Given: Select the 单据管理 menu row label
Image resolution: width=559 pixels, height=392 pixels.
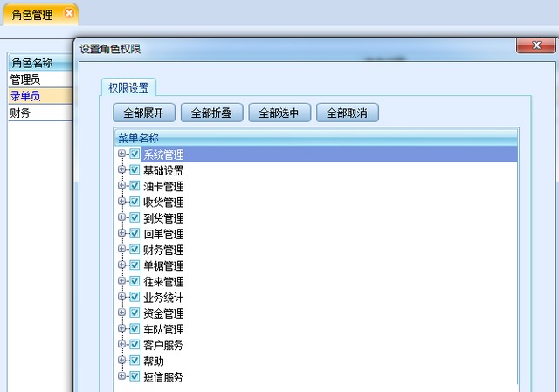Looking at the screenshot, I should 163,265.
